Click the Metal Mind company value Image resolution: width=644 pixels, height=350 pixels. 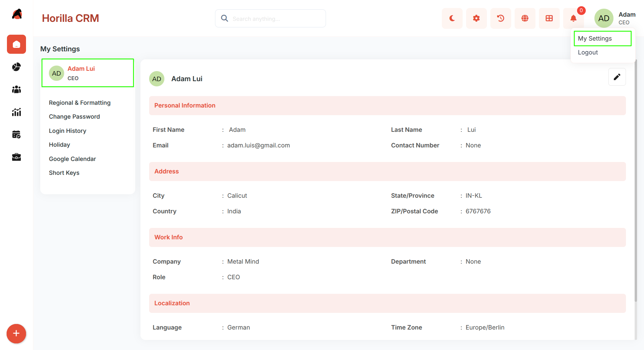tap(243, 262)
